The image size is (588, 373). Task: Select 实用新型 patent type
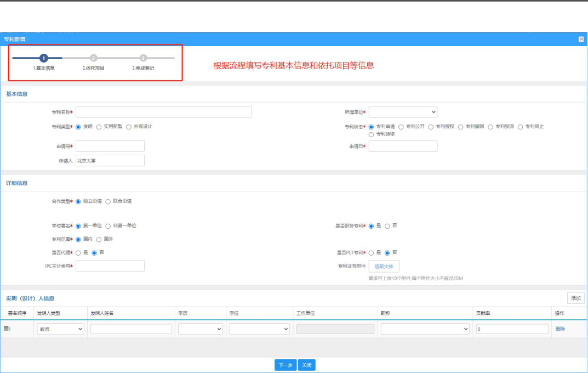[99, 127]
